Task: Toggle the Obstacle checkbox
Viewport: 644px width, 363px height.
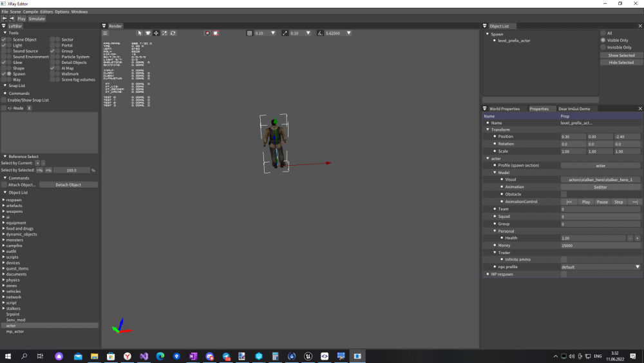Action: [x=563, y=195]
